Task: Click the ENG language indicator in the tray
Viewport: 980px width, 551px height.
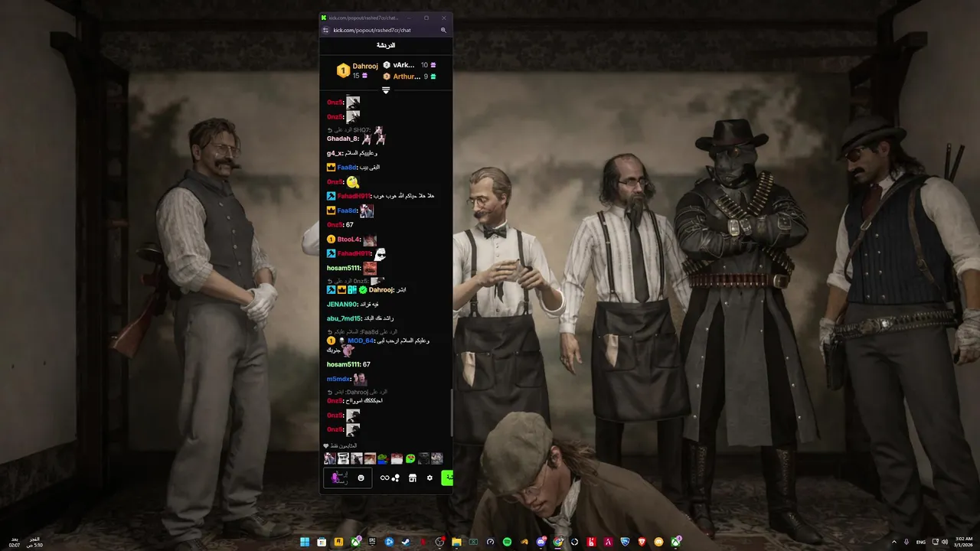Action: [921, 542]
